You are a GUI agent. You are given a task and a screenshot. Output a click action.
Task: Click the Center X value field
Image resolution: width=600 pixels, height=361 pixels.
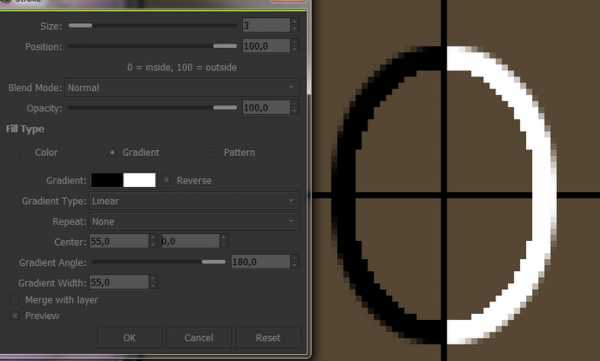(119, 242)
